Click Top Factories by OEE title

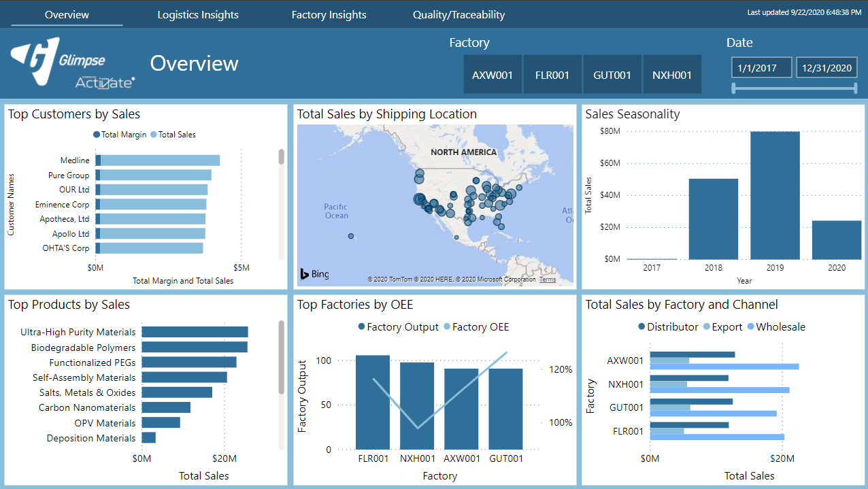click(x=355, y=305)
